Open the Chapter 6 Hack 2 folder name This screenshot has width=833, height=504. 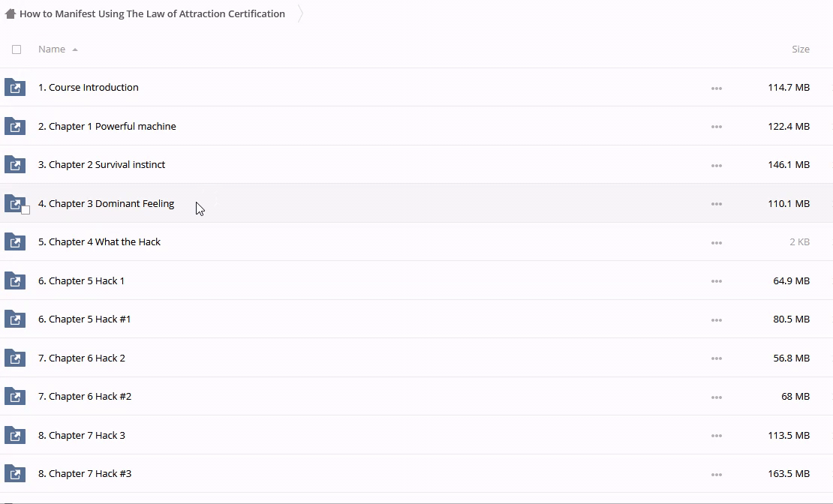pos(82,358)
